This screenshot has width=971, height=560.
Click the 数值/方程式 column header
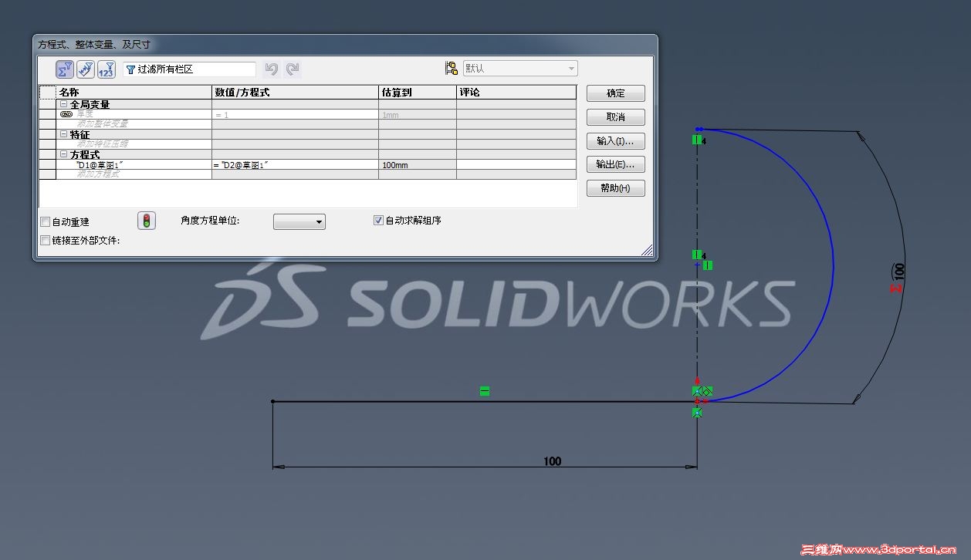(x=295, y=93)
